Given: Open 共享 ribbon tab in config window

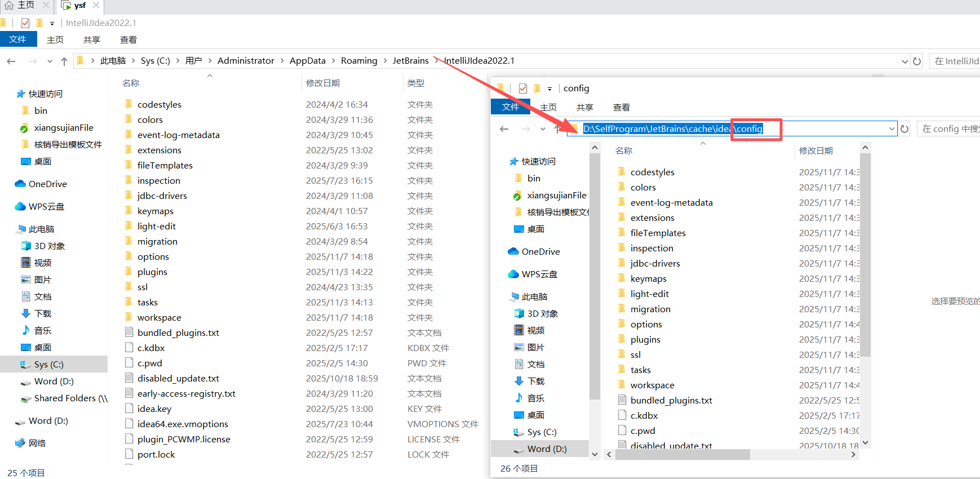Looking at the screenshot, I should [585, 107].
